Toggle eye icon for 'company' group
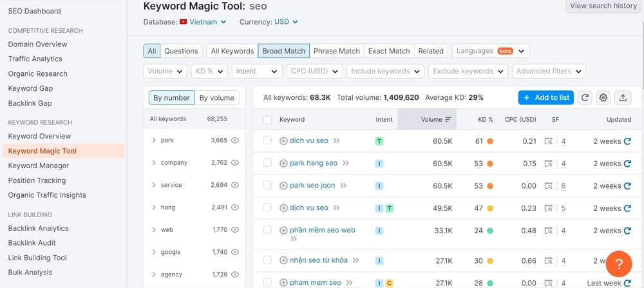The height and width of the screenshot is (288, 644). click(235, 163)
